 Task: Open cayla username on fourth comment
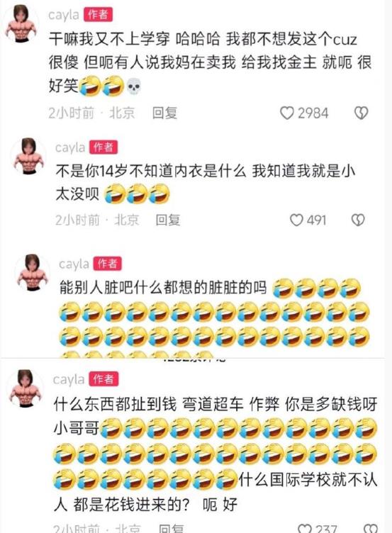[x=69, y=379]
